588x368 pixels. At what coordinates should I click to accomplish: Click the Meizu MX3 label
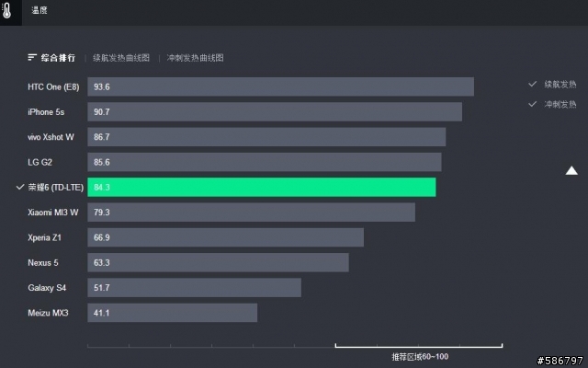point(48,313)
